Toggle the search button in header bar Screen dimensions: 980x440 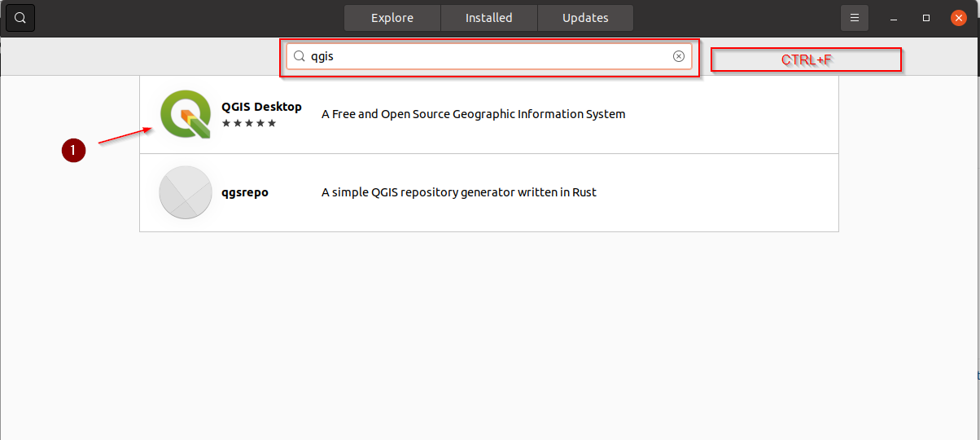tap(20, 18)
